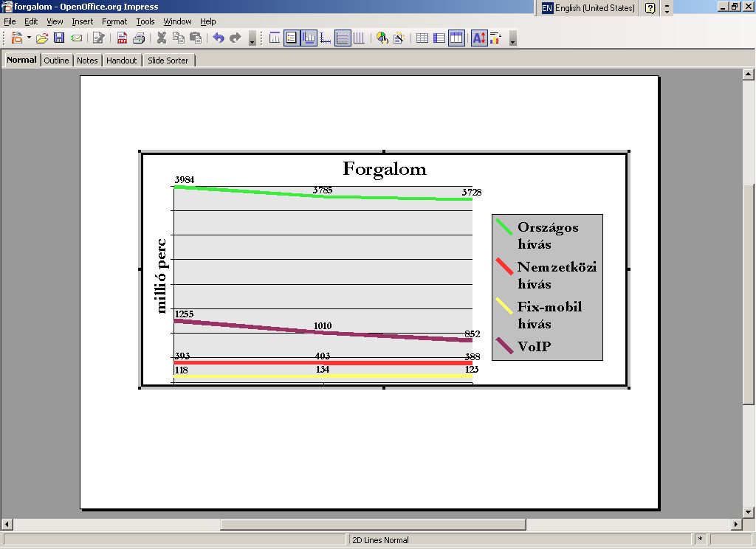Click the English (United States) language button

(588, 8)
